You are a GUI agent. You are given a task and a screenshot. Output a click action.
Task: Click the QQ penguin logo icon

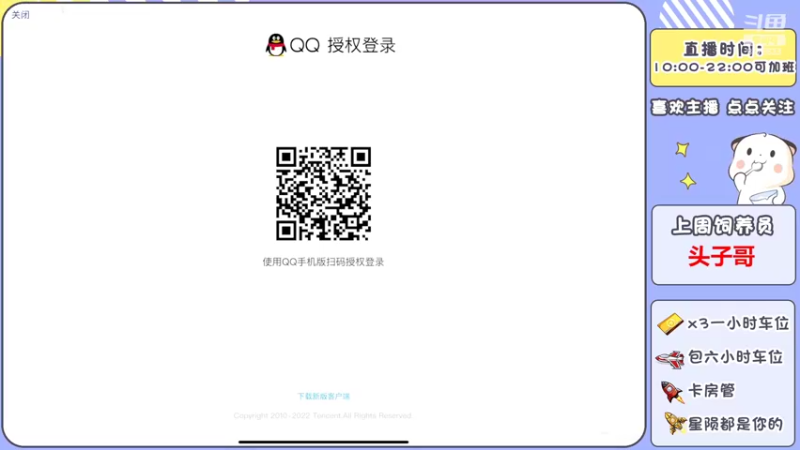276,45
